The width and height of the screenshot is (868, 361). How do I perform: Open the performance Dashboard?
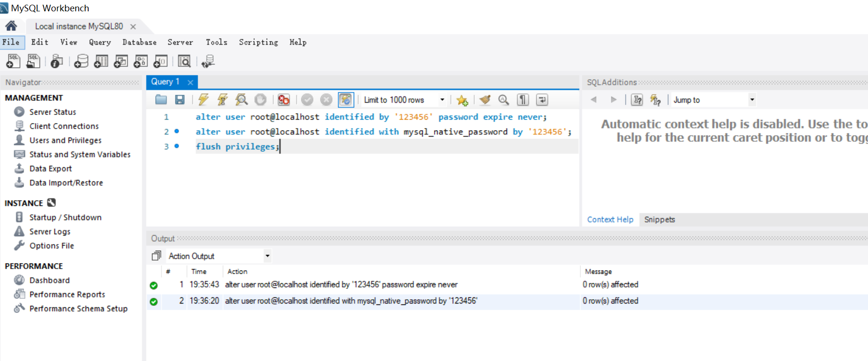pyautogui.click(x=49, y=280)
